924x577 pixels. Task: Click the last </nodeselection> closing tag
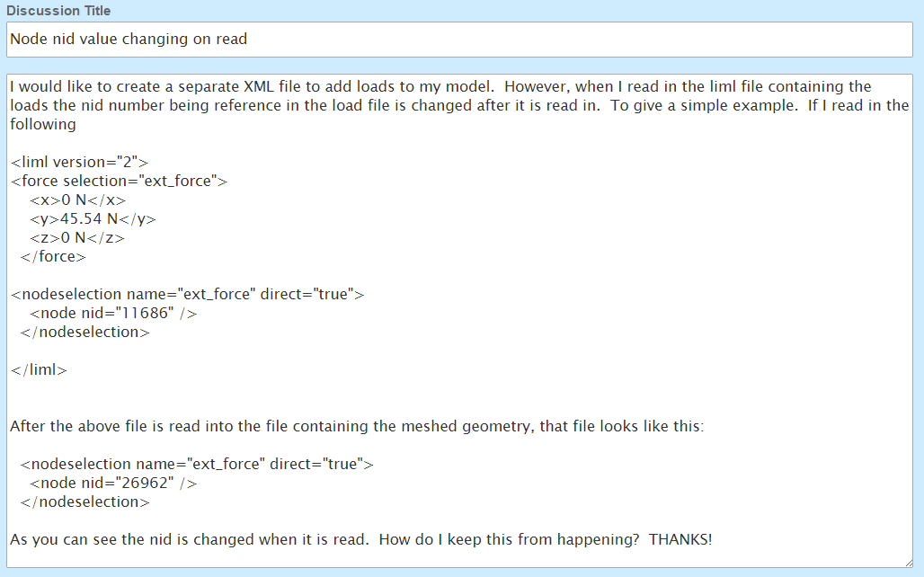pyautogui.click(x=84, y=502)
